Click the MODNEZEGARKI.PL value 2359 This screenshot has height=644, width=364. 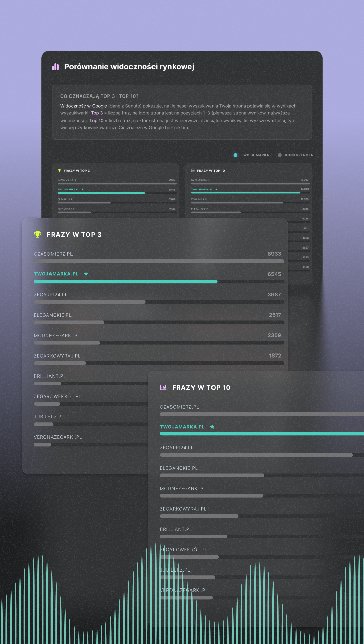click(x=274, y=335)
